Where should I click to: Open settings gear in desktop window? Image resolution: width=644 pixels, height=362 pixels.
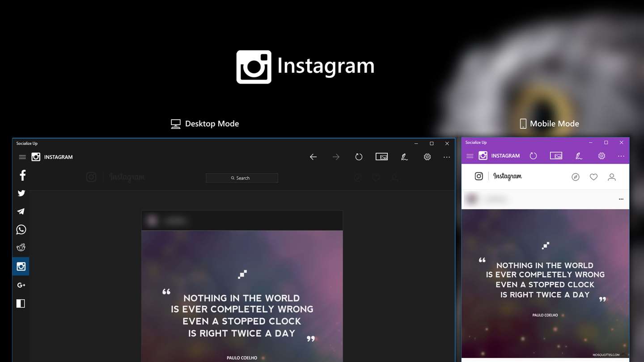(x=427, y=157)
